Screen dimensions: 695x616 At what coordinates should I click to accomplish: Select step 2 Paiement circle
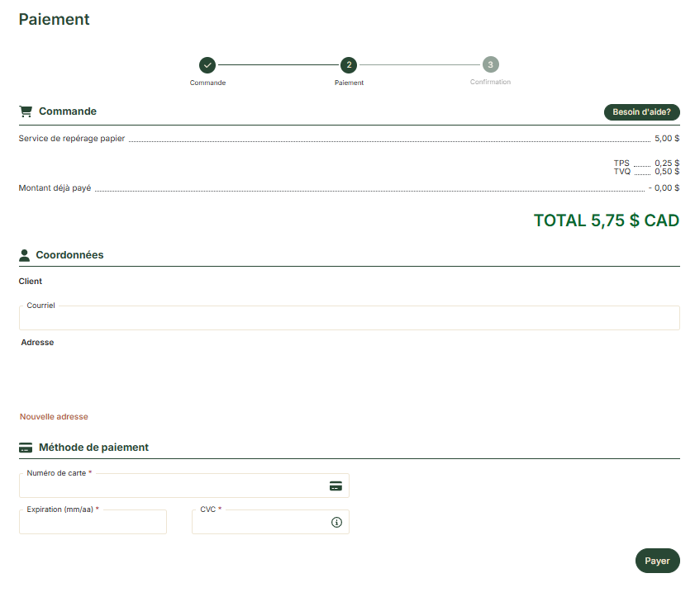coord(349,64)
